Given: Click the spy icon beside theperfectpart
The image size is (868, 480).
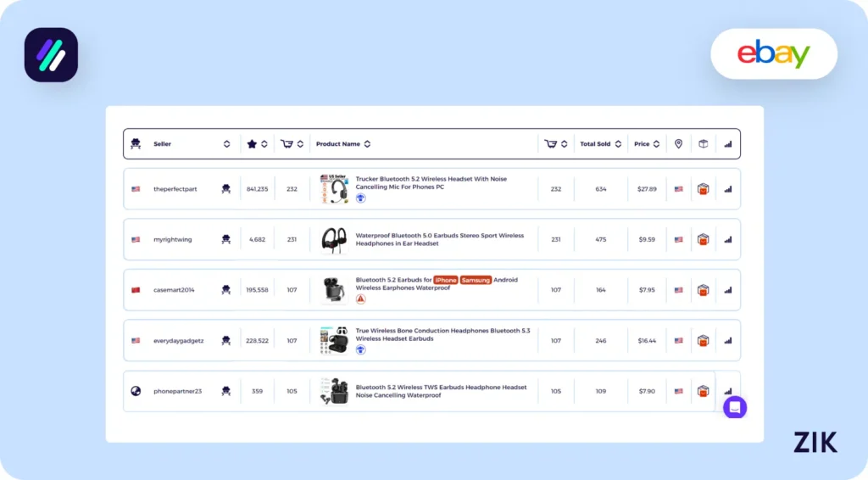Looking at the screenshot, I should click(225, 189).
